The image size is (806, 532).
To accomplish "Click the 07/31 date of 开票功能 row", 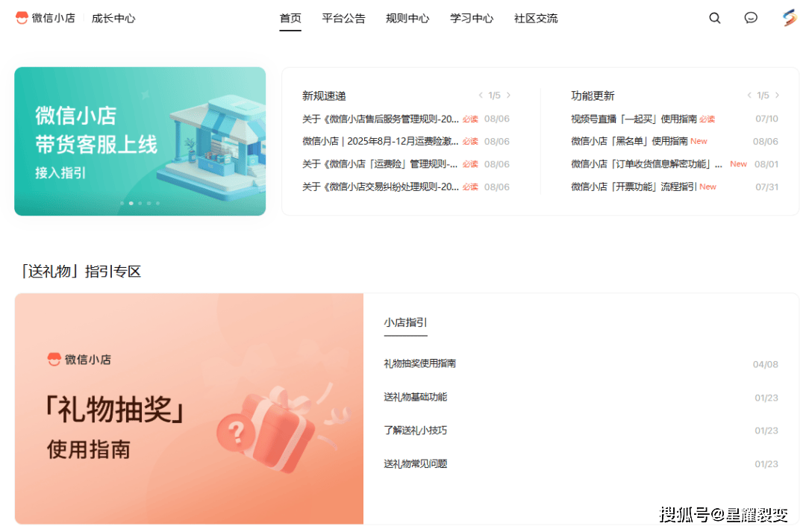I will coord(766,187).
